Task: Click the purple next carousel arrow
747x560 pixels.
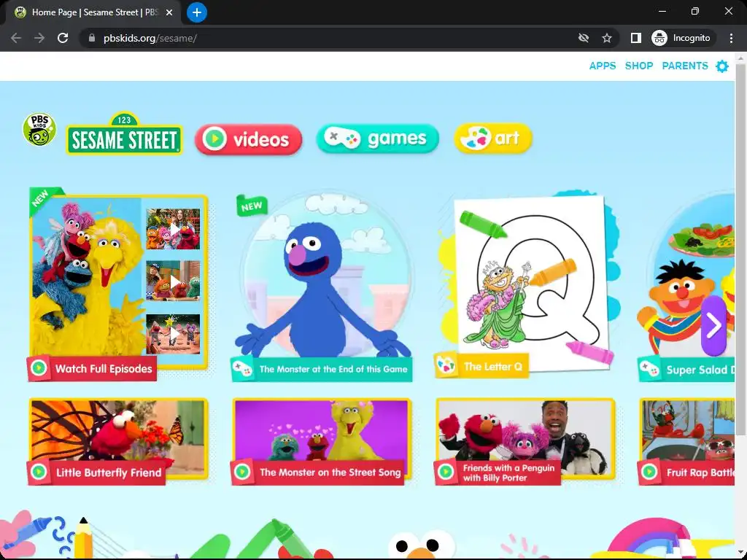Action: pyautogui.click(x=713, y=326)
